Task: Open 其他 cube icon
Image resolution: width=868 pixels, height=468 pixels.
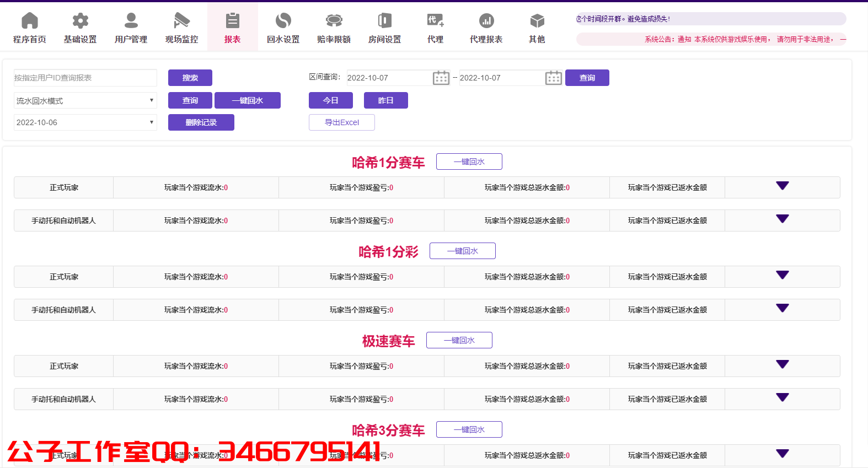Action: [537, 21]
